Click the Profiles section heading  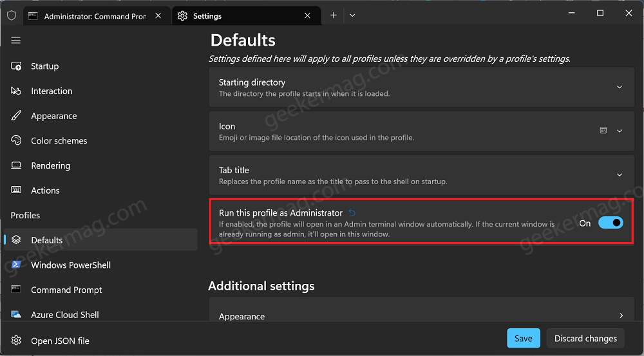point(25,215)
